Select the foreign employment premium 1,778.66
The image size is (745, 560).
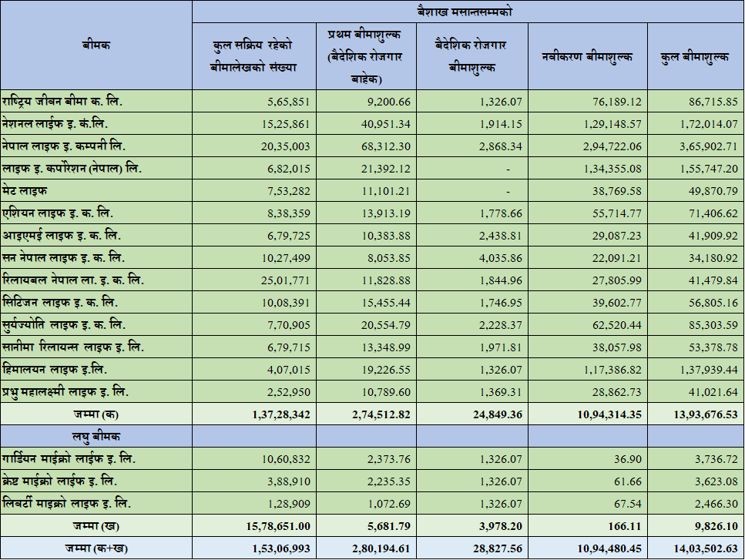point(500,213)
